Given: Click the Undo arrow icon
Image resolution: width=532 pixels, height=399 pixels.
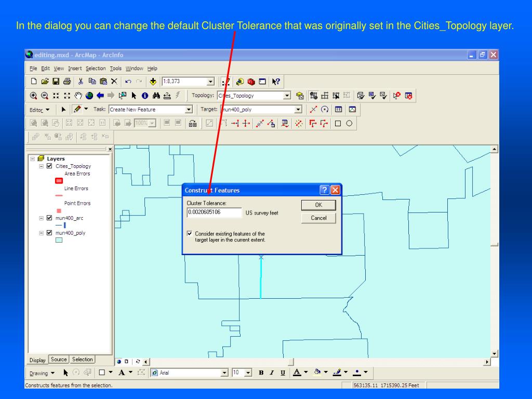Looking at the screenshot, I should click(128, 82).
